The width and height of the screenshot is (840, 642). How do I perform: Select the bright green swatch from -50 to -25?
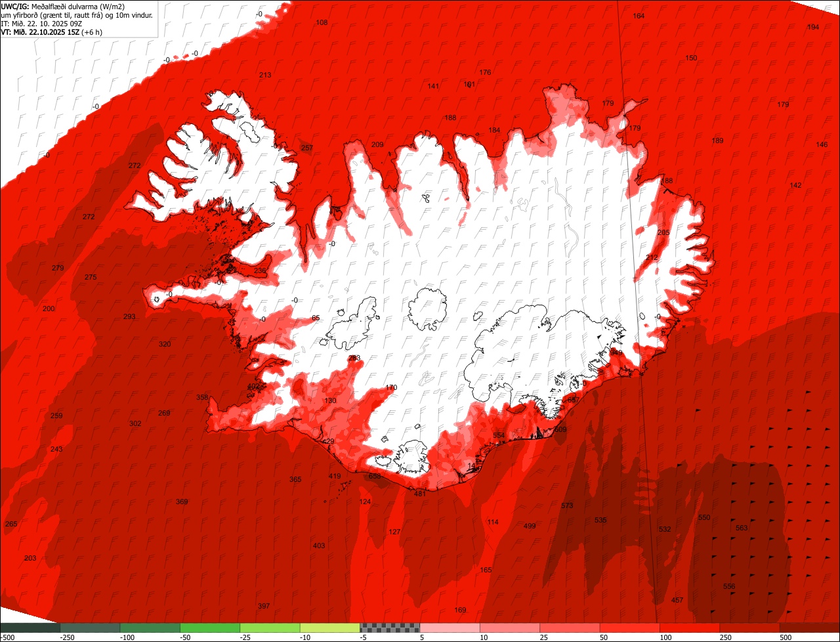coord(210,628)
